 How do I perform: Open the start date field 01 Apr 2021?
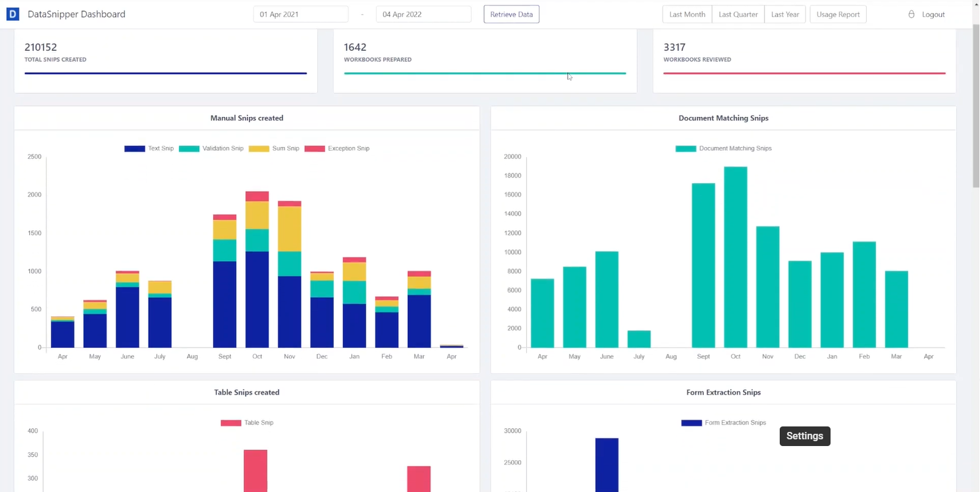[x=301, y=14]
